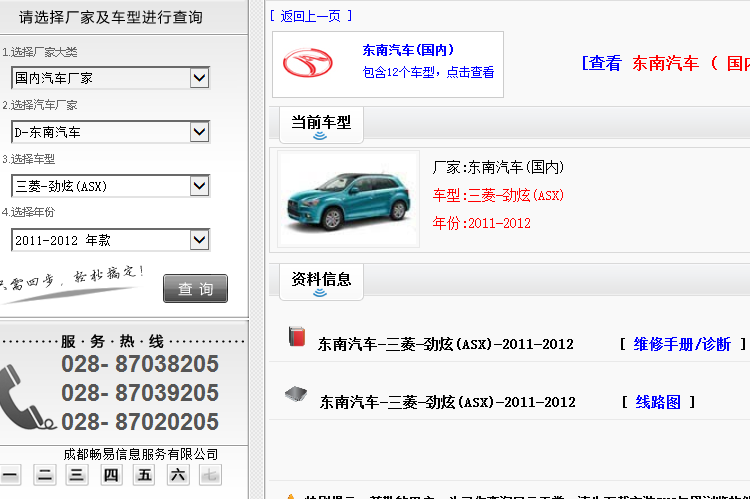Click the 查看 东南汽车 heading link
The height and width of the screenshot is (499, 750).
665,63
